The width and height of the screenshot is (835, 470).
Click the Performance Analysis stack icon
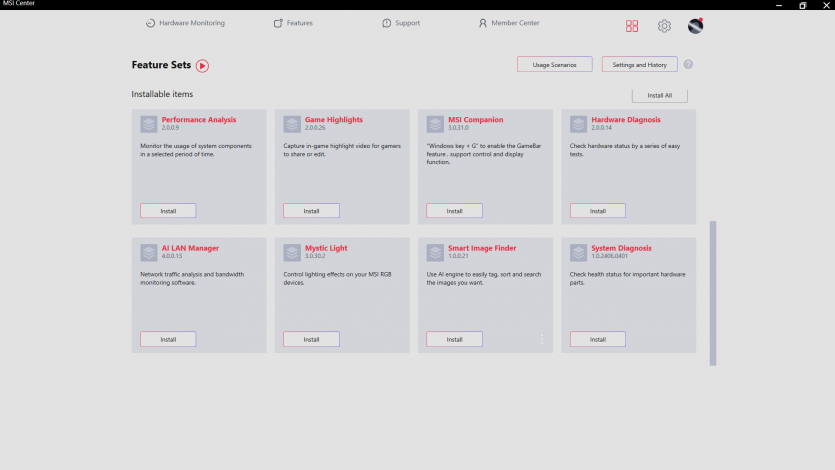click(149, 124)
